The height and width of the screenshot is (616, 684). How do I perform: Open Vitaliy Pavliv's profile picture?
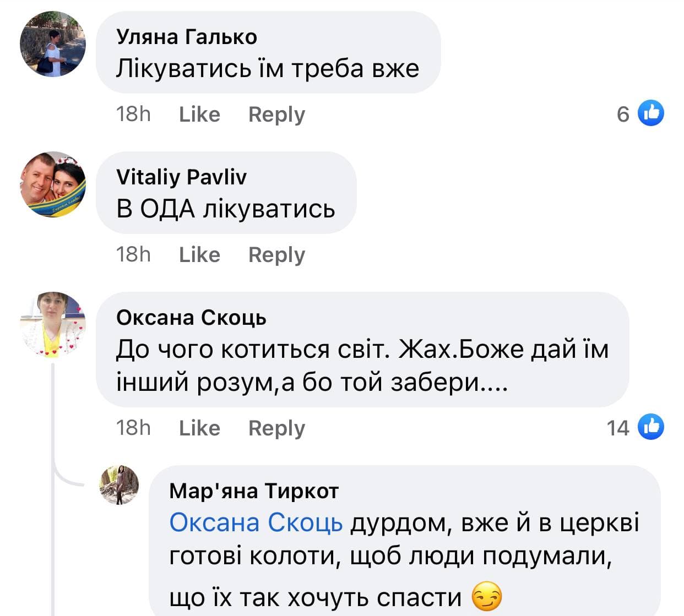pos(53,184)
